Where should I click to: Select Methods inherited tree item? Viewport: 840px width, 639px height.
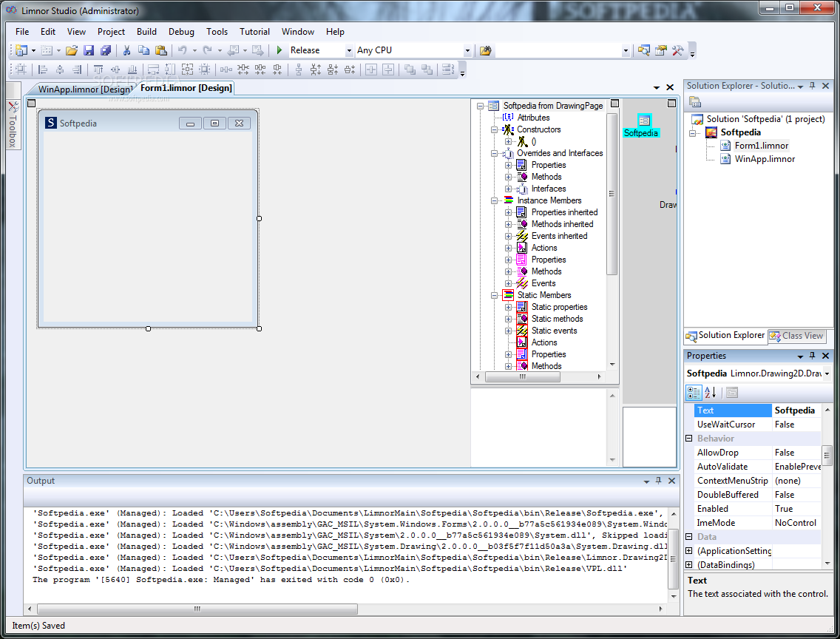click(x=562, y=224)
